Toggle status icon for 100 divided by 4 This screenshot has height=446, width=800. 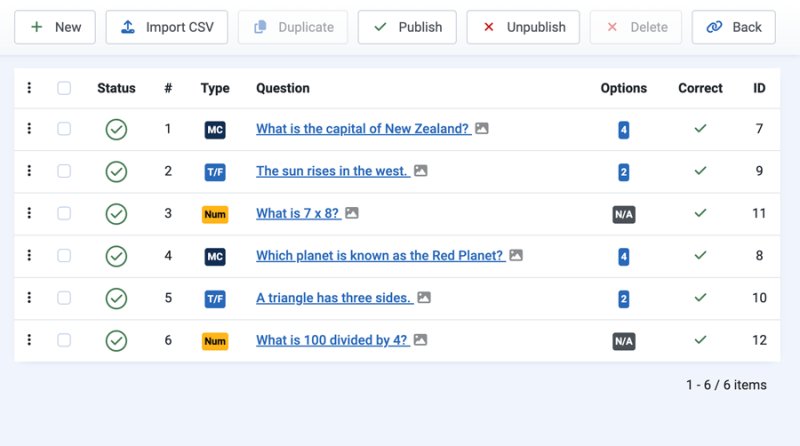[x=116, y=341]
